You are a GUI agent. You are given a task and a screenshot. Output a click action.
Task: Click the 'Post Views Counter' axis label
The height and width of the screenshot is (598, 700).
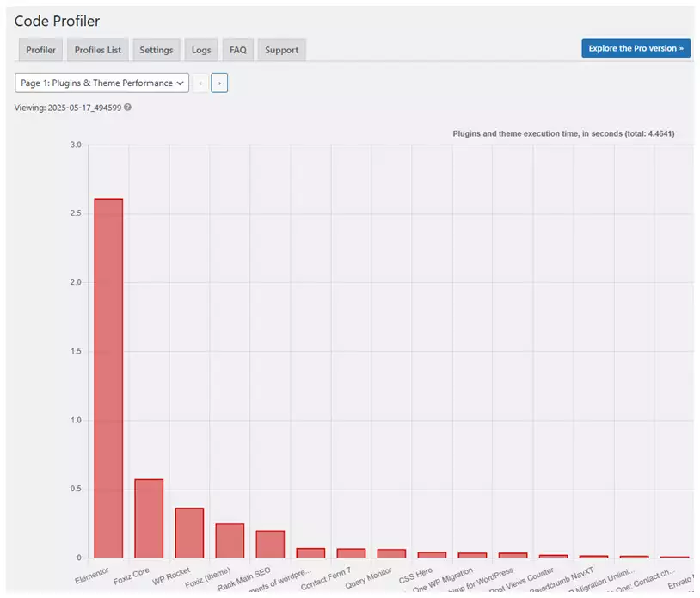click(521, 580)
